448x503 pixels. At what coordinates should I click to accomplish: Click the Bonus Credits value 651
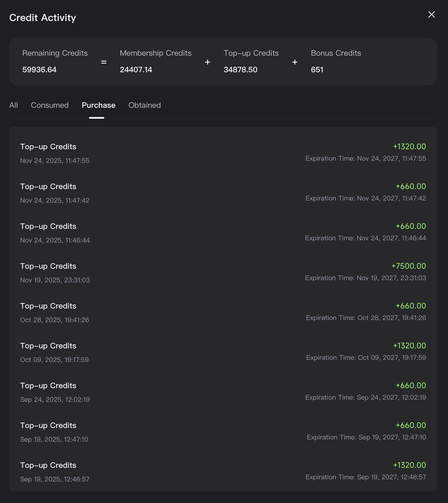(x=317, y=70)
